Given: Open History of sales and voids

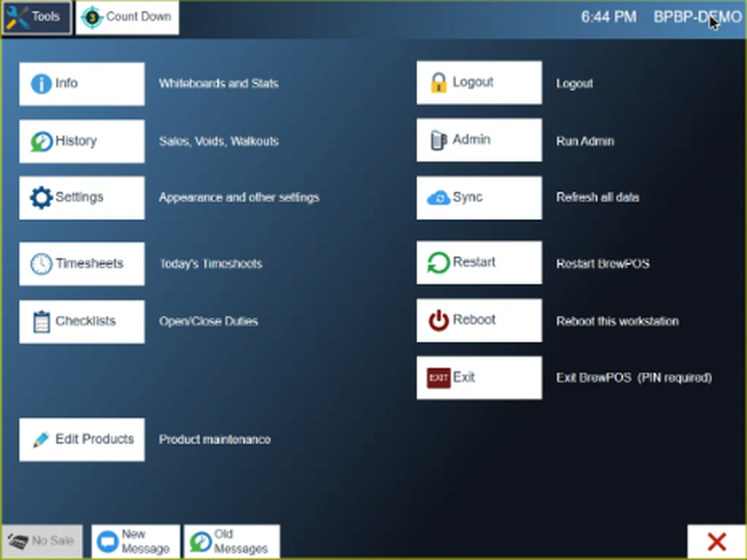Looking at the screenshot, I should tap(82, 141).
